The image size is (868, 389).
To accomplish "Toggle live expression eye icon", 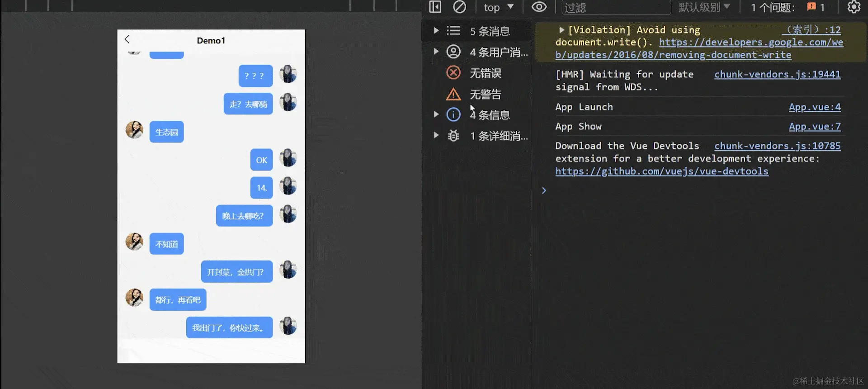I will click(539, 7).
